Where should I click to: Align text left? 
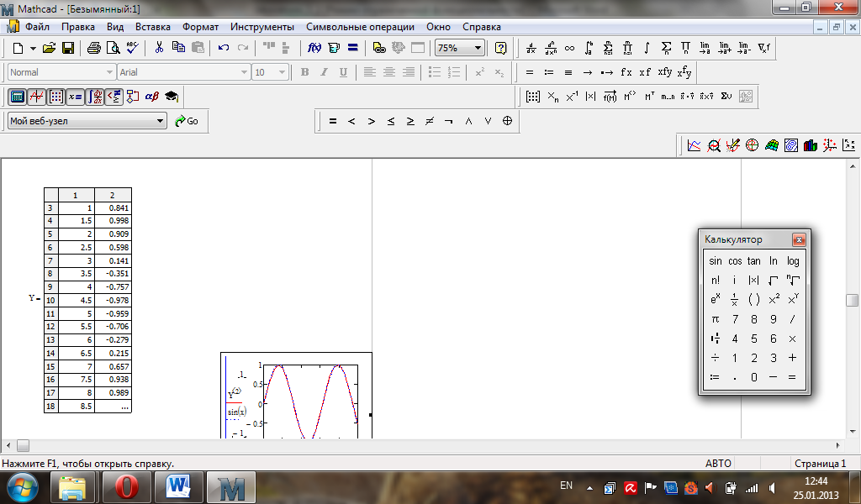coord(370,72)
